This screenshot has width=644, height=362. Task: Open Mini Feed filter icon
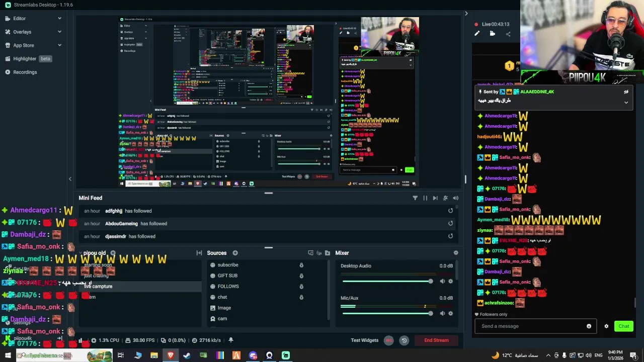point(415,198)
